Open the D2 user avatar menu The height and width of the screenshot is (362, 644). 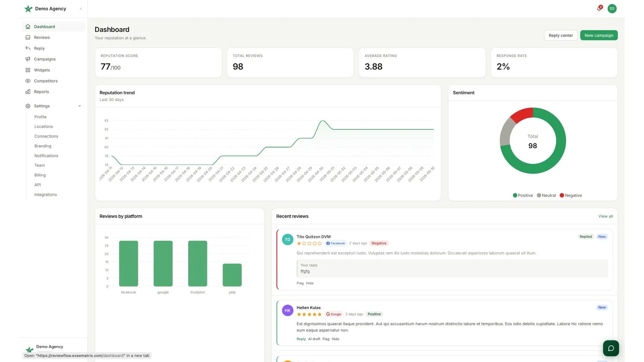click(x=612, y=9)
